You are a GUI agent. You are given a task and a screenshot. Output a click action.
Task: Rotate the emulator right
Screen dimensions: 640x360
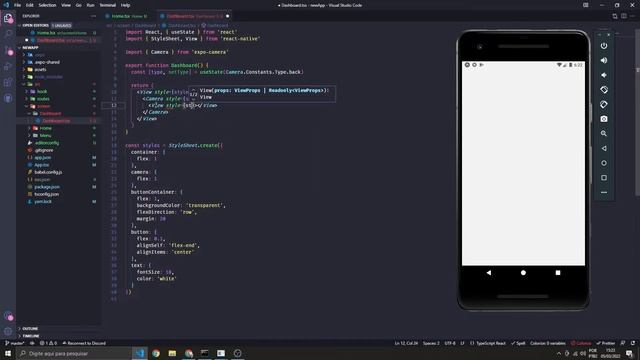click(604, 104)
